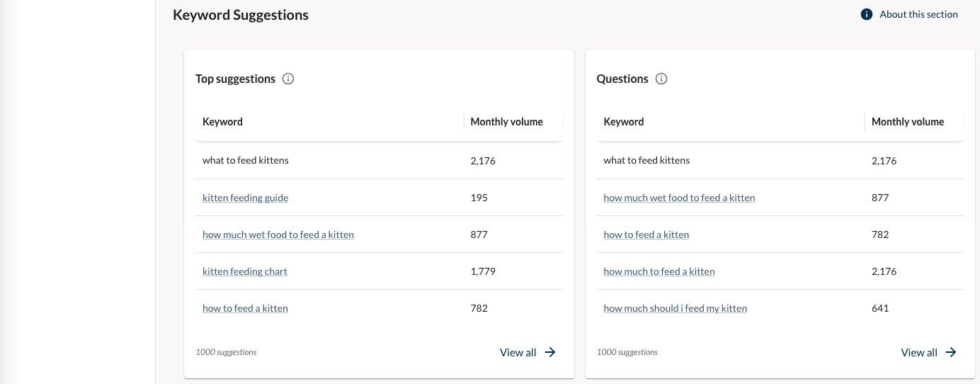
Task: Click the info icon beside Top suggestions
Action: pos(288,79)
